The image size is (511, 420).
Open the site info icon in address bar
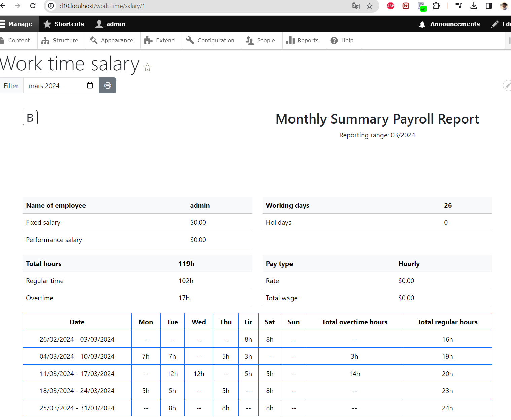[51, 6]
